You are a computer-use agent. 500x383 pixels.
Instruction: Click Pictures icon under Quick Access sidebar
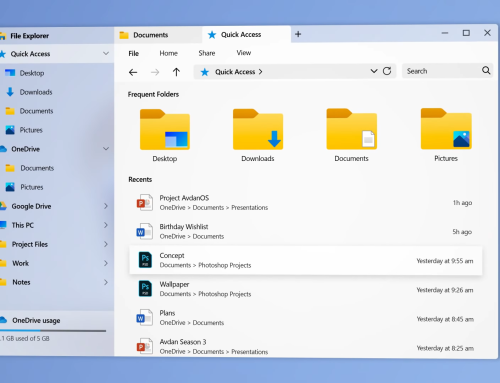click(10, 130)
